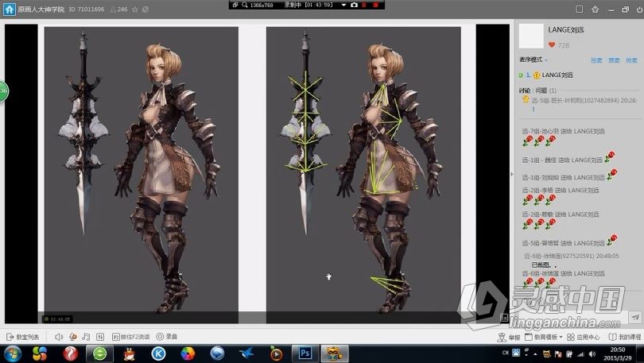Open the raccoon app taskbar icon
The image size is (644, 363).
point(334,353)
